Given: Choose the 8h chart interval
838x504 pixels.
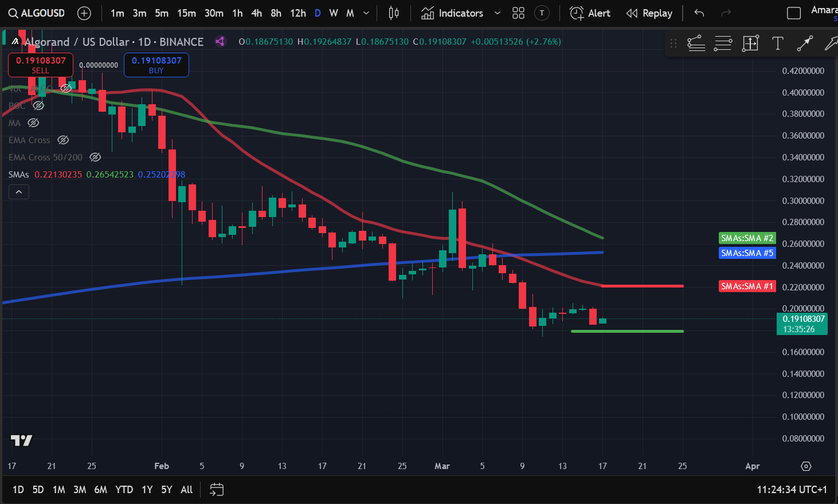Looking at the screenshot, I should [x=276, y=13].
